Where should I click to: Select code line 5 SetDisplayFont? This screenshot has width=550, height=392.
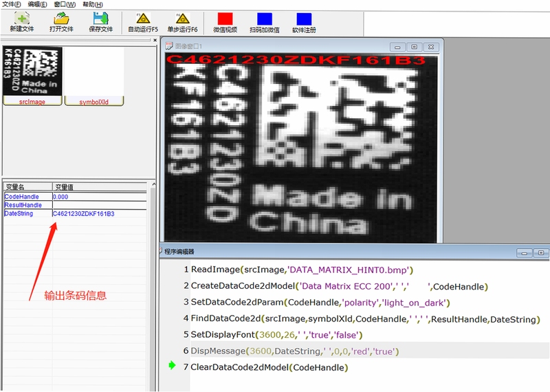(276, 335)
